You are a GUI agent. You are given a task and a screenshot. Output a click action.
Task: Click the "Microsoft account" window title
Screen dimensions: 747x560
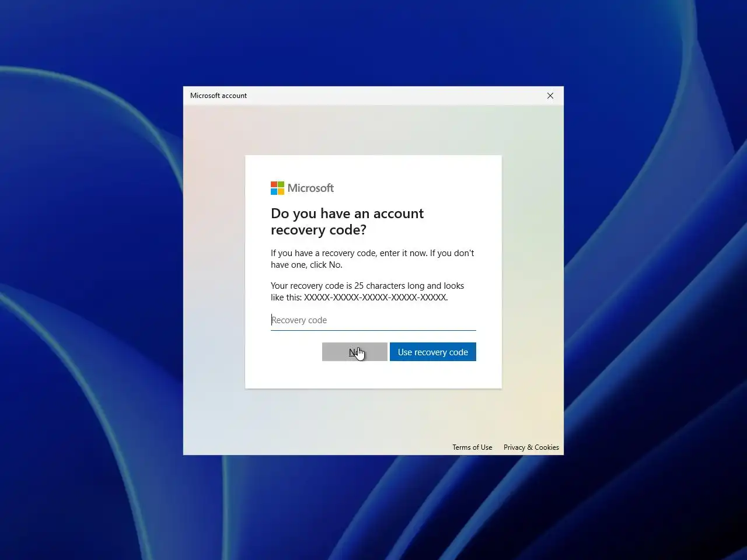pos(218,96)
